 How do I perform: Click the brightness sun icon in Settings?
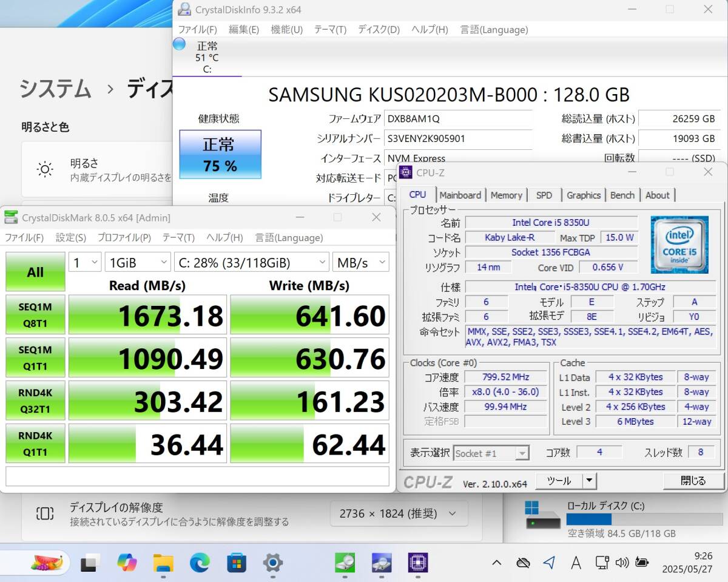coord(45,169)
